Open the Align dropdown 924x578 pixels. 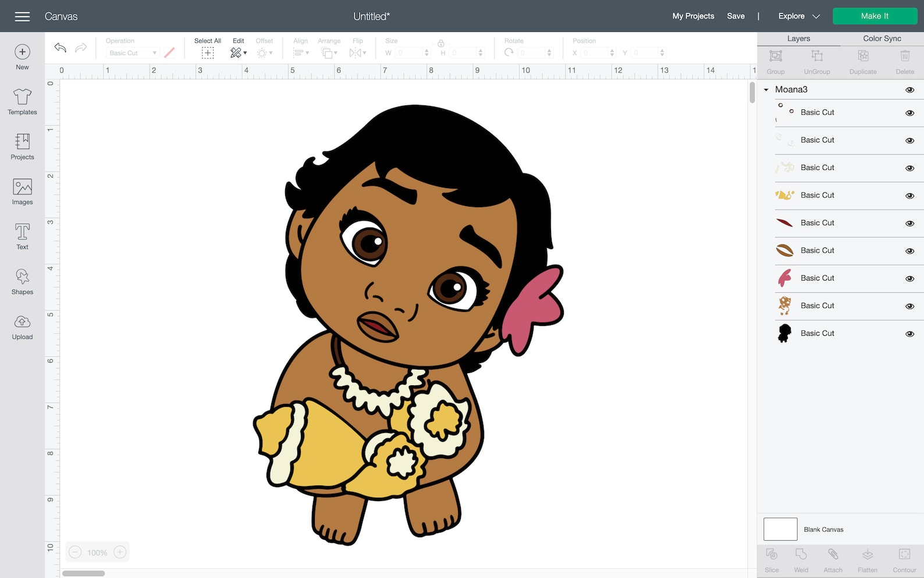click(301, 53)
